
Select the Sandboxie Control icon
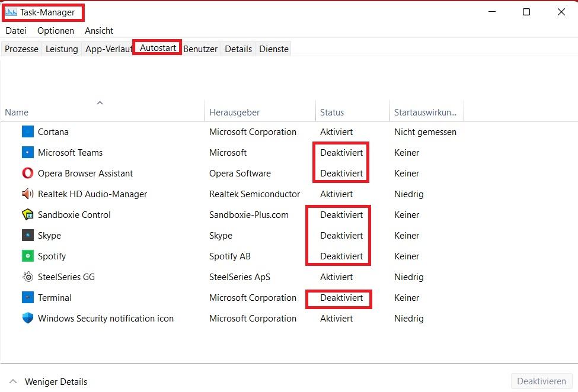click(x=28, y=214)
